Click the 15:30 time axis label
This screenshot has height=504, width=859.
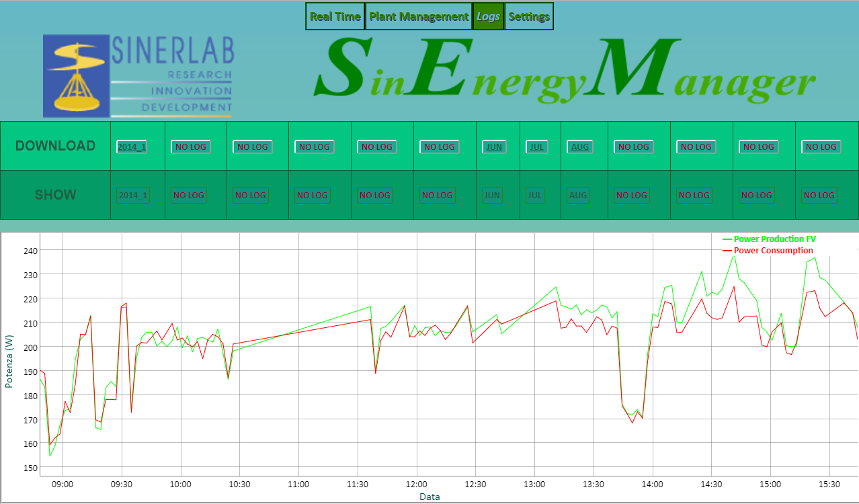point(829,484)
